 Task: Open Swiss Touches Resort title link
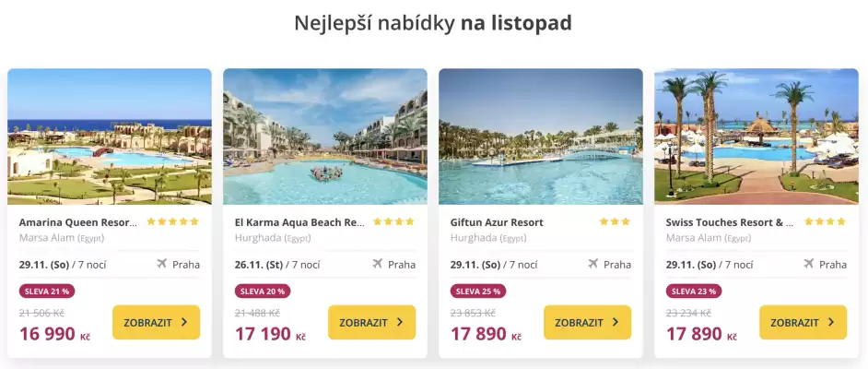(x=730, y=222)
